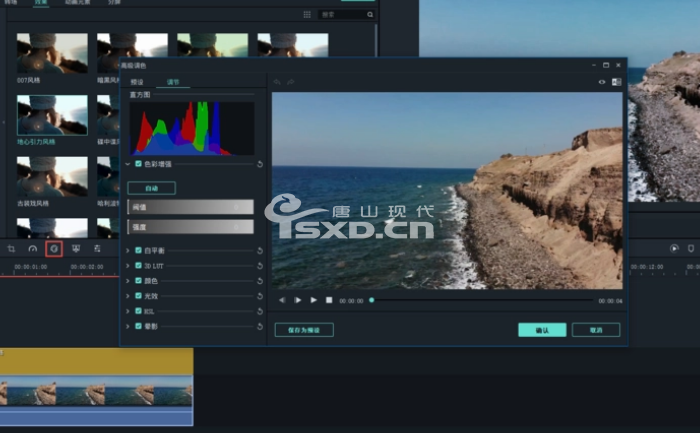Select the video clip on the timeline
Image resolution: width=700 pixels, height=433 pixels.
tap(96, 400)
